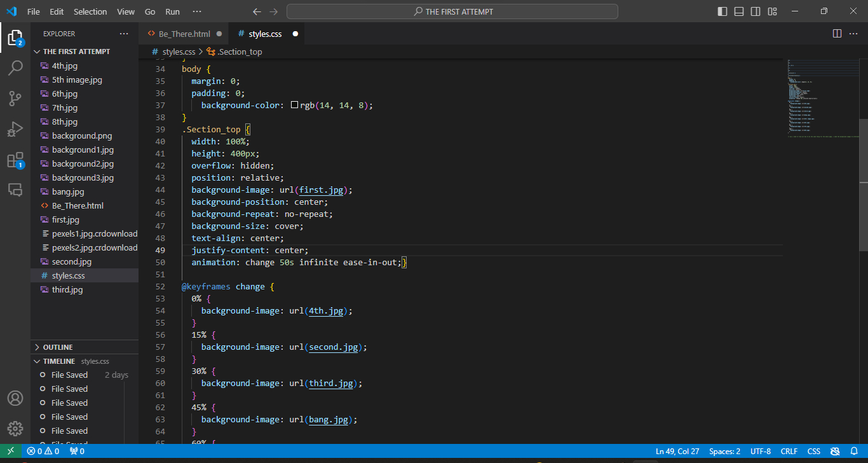868x463 pixels.
Task: Toggle the Secondary Side Bar
Action: [756, 11]
